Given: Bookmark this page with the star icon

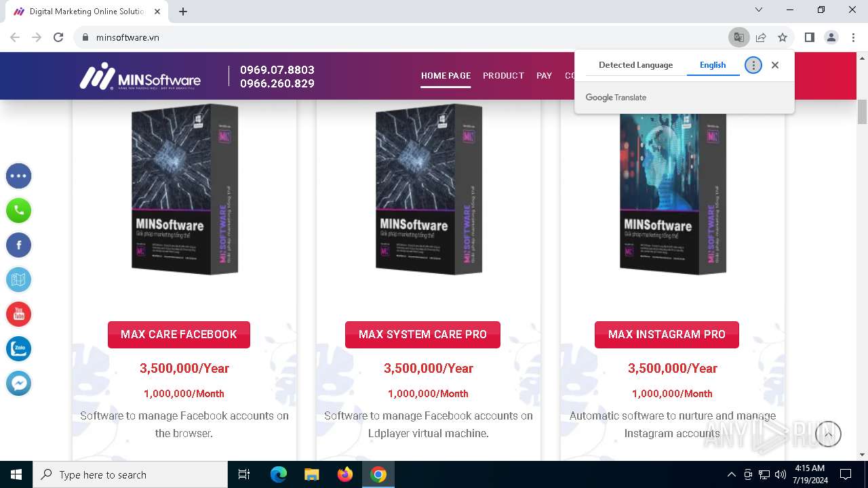Looking at the screenshot, I should tap(783, 37).
